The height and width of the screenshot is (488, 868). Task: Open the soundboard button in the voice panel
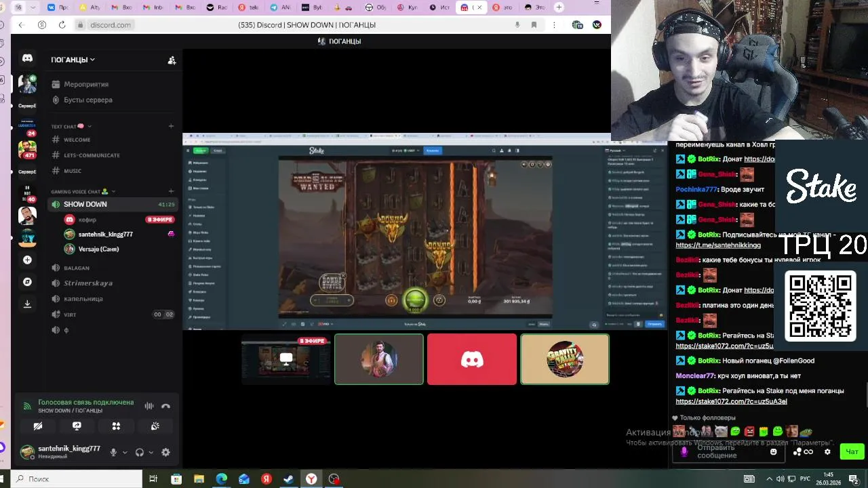click(x=155, y=426)
